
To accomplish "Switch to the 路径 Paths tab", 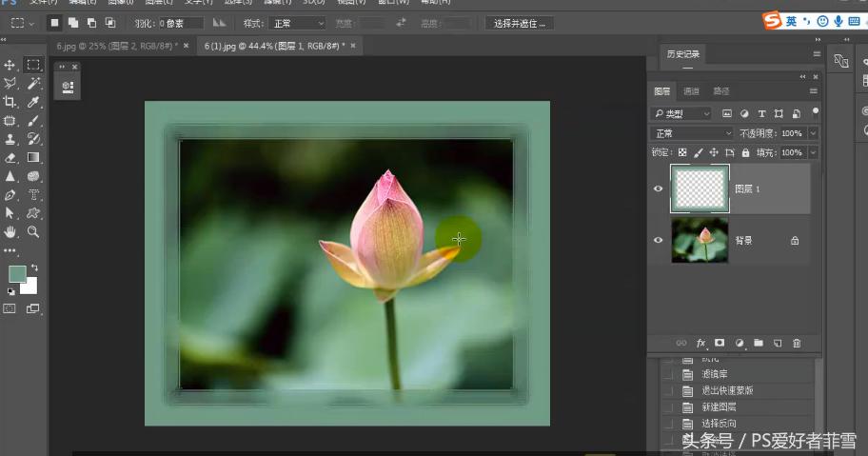I will pos(720,91).
